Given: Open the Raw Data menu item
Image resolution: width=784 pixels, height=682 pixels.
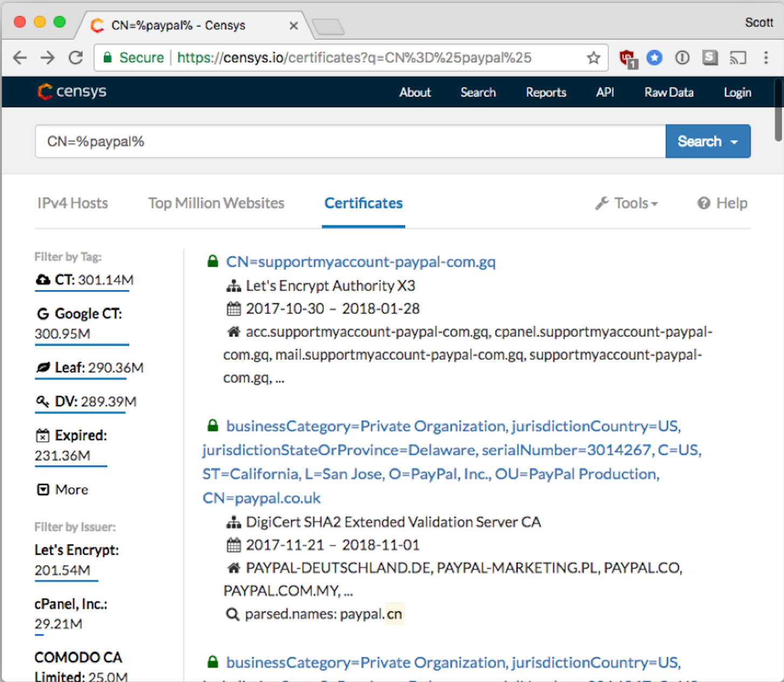Looking at the screenshot, I should pyautogui.click(x=669, y=92).
